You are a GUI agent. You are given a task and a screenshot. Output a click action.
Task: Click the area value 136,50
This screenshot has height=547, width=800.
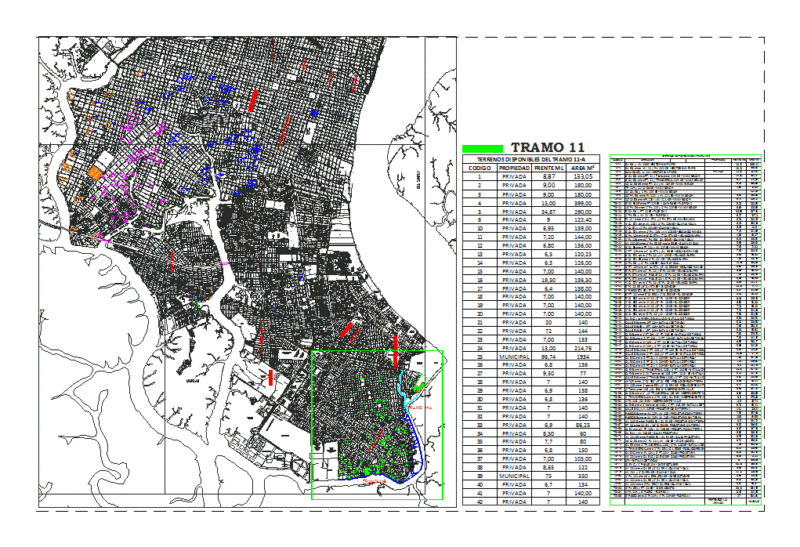click(x=582, y=280)
